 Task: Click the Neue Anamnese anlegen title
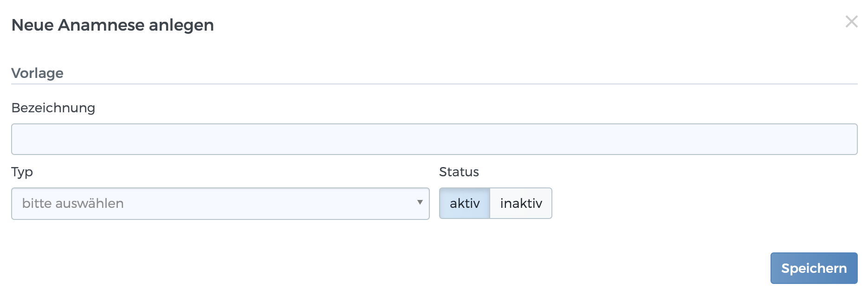tap(113, 25)
